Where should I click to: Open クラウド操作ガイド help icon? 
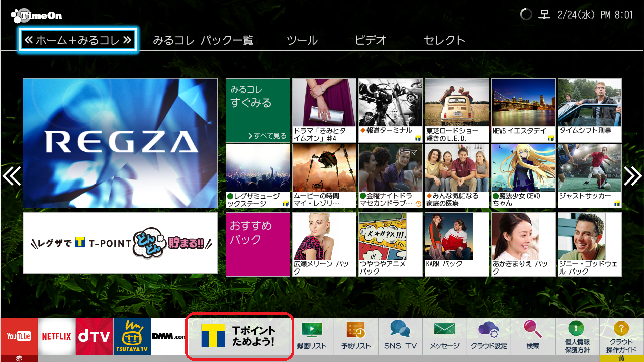[621, 336]
